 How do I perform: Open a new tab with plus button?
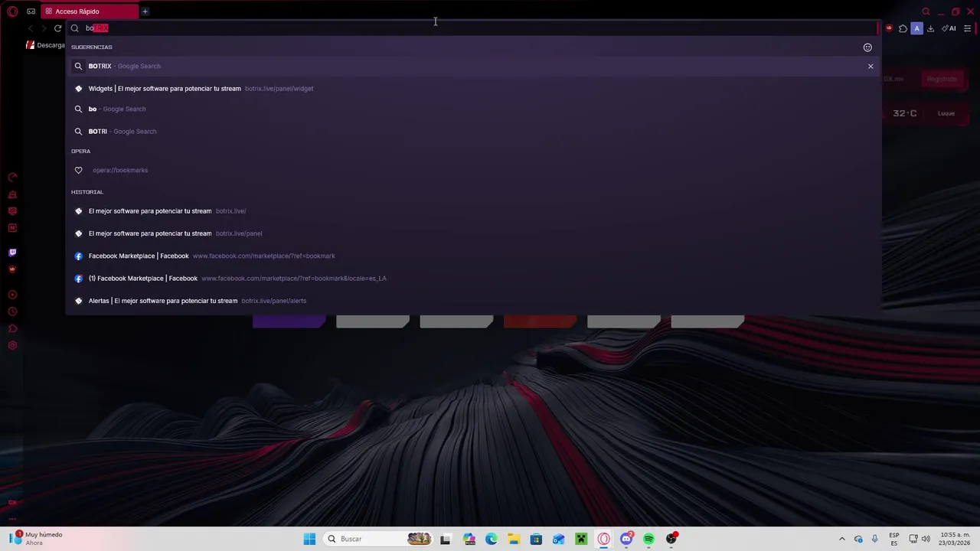pos(145,11)
